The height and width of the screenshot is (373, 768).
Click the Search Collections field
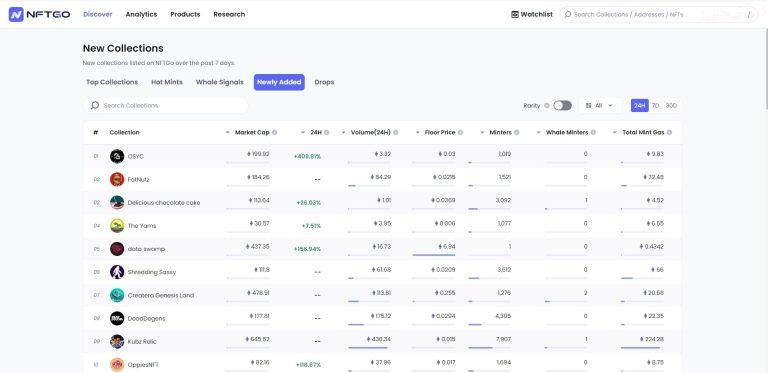tap(166, 106)
